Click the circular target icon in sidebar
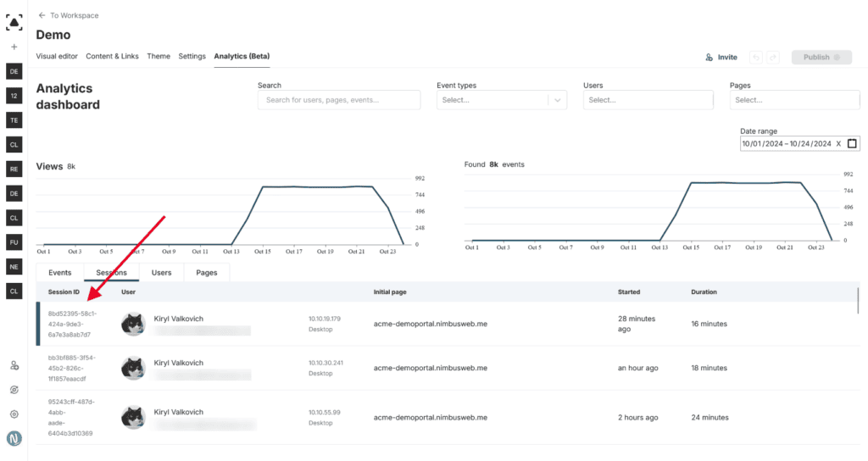This screenshot has width=868, height=461. (x=14, y=390)
